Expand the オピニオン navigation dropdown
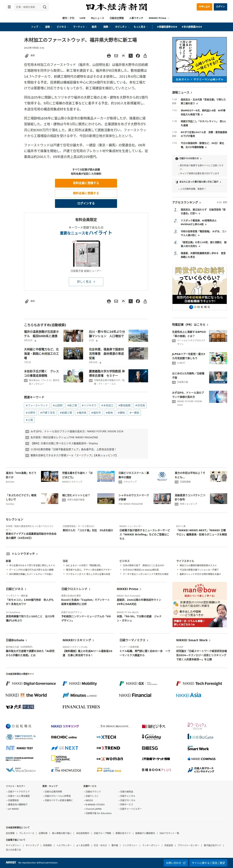Screen dimensions: 233x868 (x=122, y=27)
